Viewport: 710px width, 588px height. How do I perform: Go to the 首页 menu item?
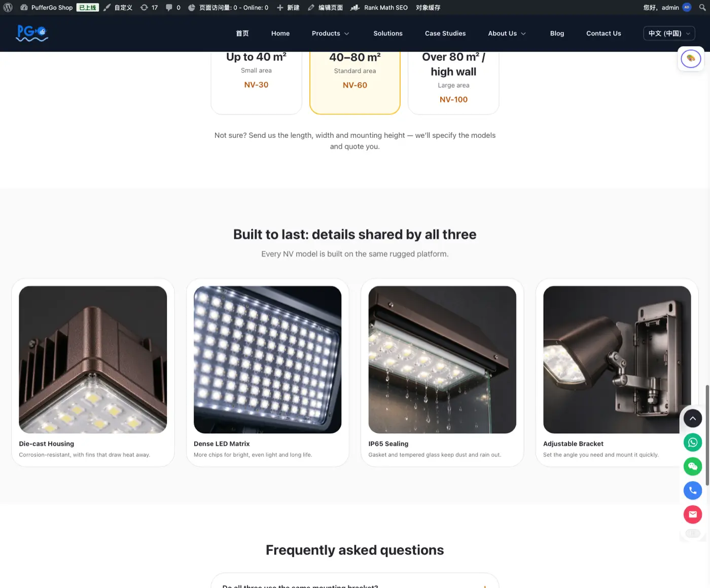tap(242, 33)
